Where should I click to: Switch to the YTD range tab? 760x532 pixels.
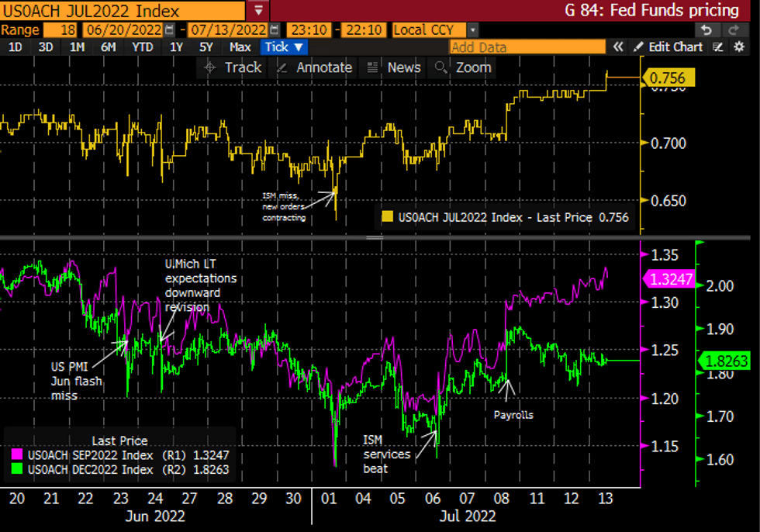[x=142, y=47]
